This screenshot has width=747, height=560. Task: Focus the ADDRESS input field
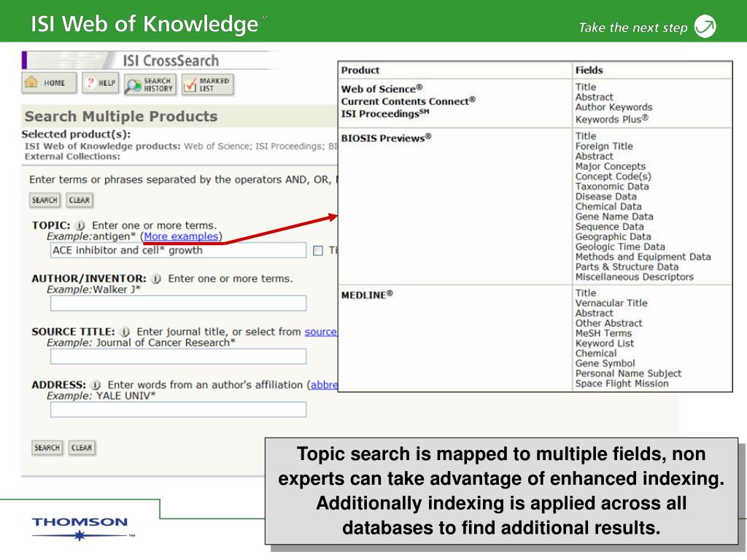178,410
